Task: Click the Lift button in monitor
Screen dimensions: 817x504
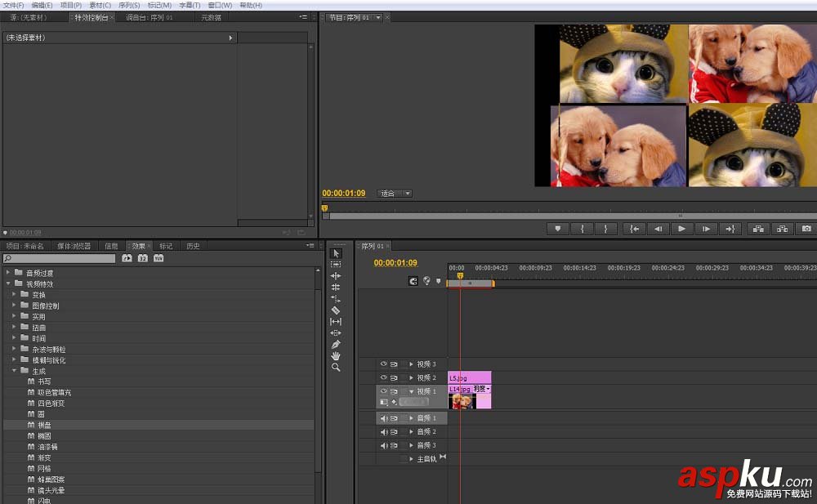Action: coord(759,229)
